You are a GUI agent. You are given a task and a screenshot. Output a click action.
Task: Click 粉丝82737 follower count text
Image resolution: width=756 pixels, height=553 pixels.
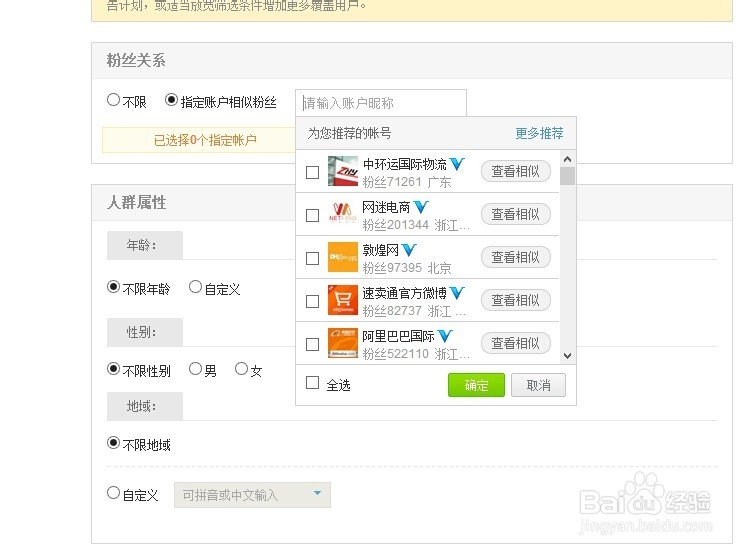pos(392,310)
